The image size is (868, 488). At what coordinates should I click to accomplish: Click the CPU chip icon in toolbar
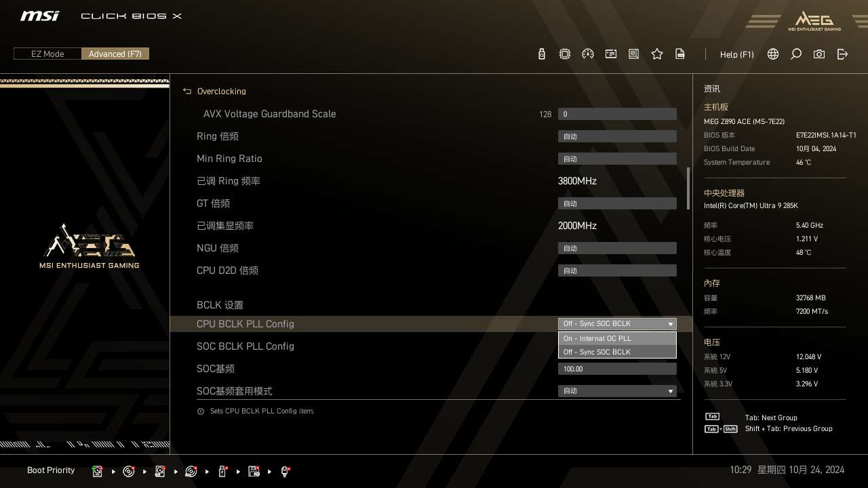[564, 54]
